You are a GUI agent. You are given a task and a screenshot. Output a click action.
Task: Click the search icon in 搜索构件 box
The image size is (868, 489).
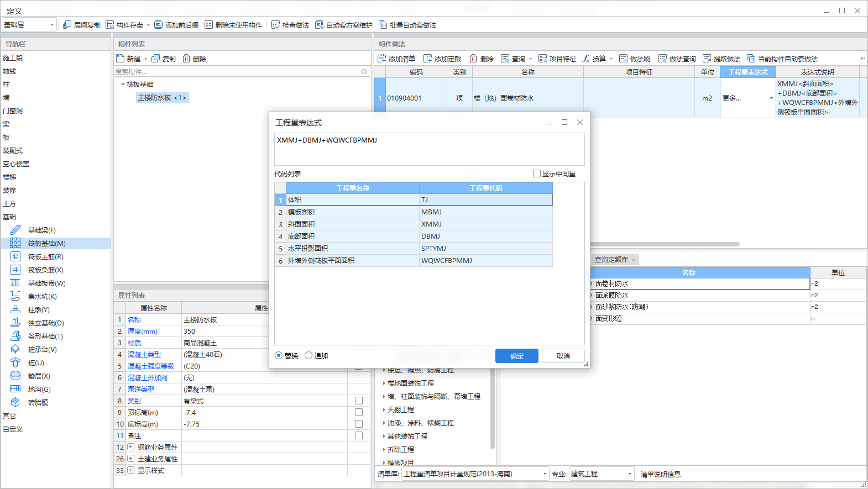pos(364,71)
